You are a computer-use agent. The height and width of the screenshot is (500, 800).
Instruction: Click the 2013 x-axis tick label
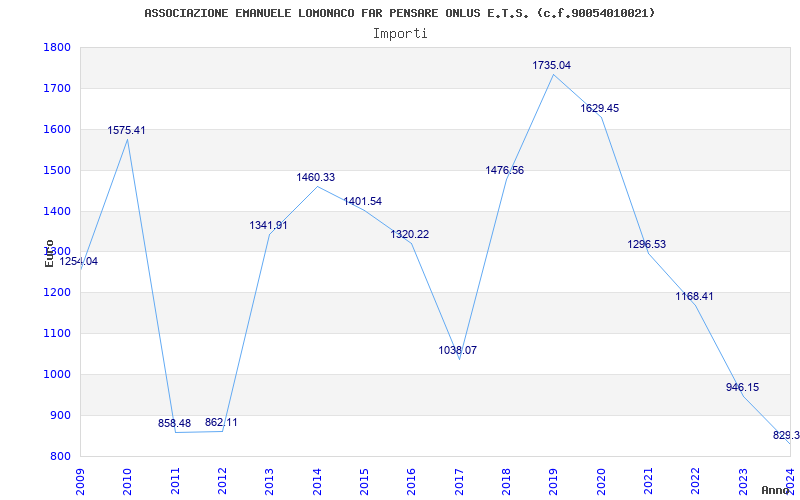(x=269, y=481)
